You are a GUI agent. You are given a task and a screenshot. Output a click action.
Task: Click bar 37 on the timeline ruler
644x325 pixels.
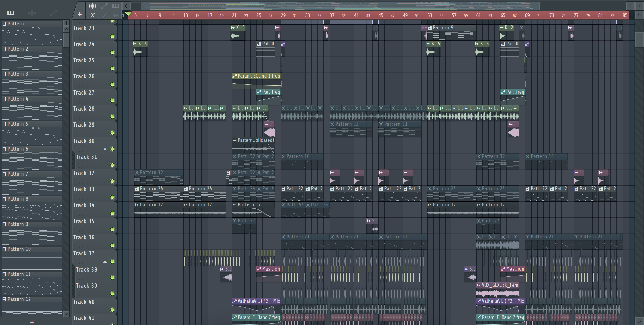tap(332, 15)
